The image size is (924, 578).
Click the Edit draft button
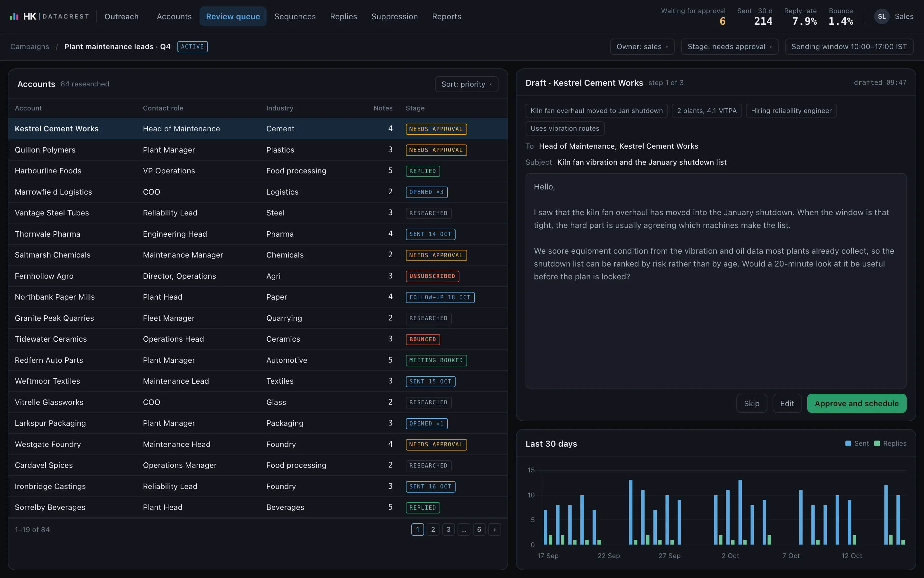787,403
